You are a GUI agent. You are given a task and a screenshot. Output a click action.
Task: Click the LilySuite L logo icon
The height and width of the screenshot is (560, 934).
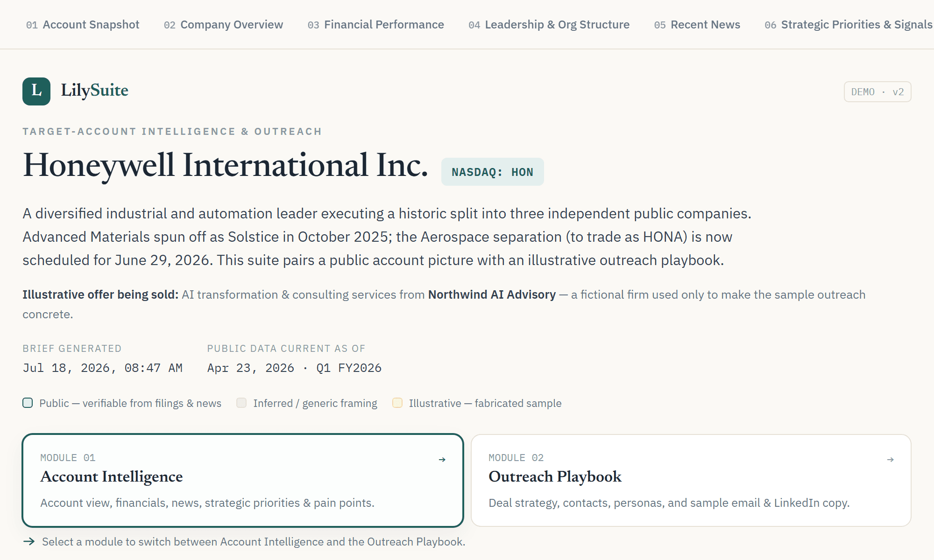[36, 91]
